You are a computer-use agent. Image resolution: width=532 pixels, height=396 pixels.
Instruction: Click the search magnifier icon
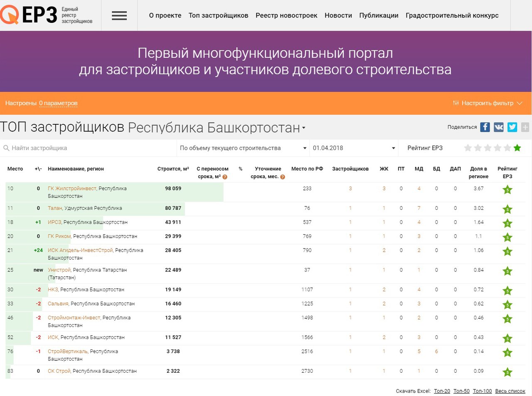coord(6,148)
